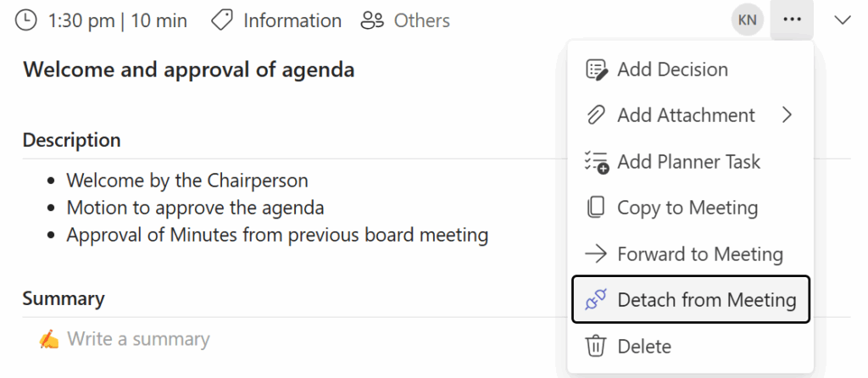Choose Add Decision from the menu

click(x=672, y=69)
